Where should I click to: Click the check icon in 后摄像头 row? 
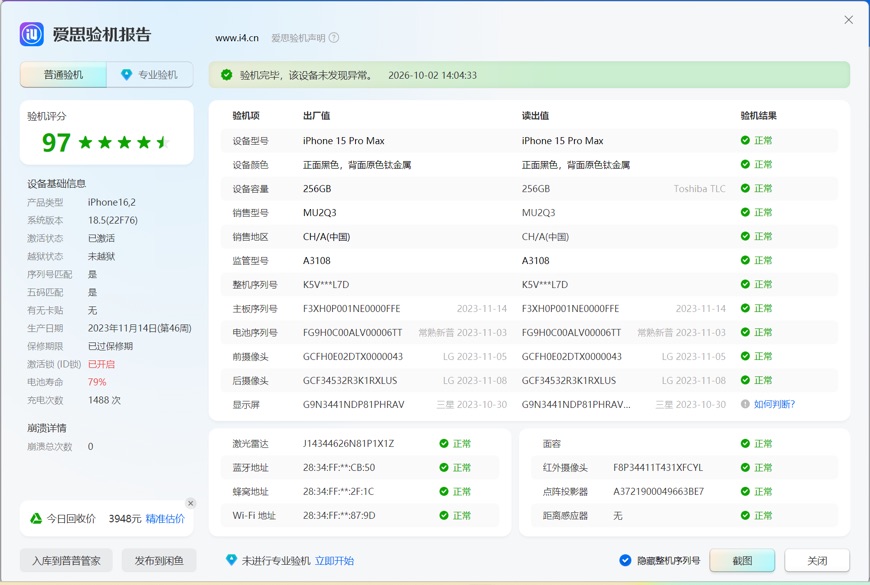[745, 380]
